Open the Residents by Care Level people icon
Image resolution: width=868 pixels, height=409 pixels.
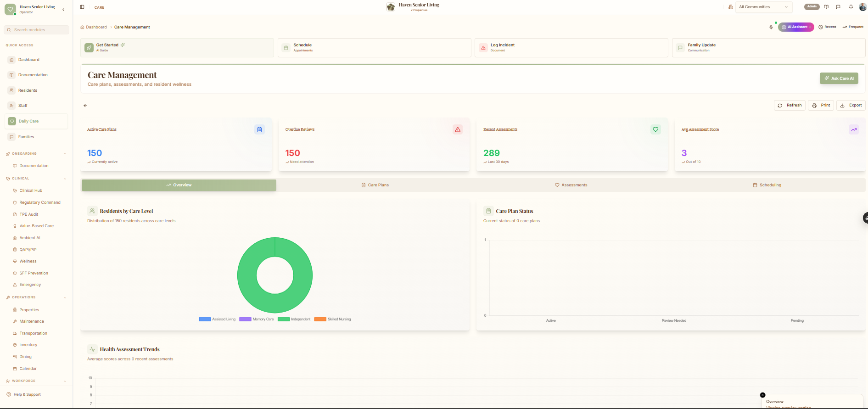coord(92,211)
